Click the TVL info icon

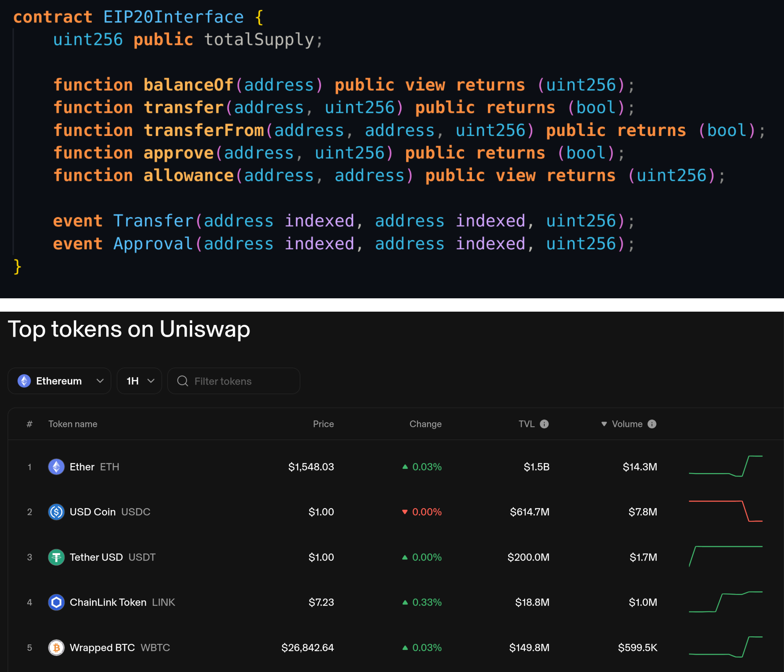coord(544,424)
